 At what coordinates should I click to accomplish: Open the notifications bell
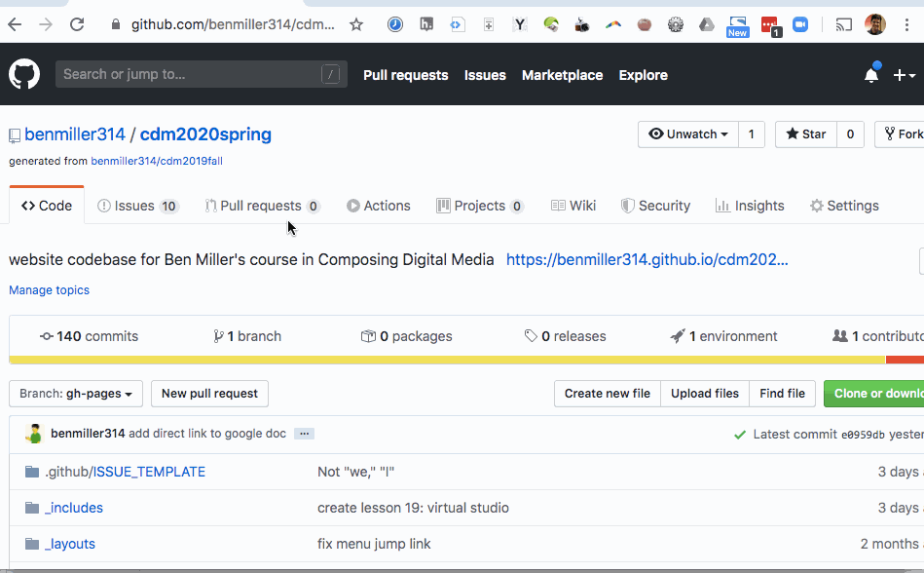point(871,75)
